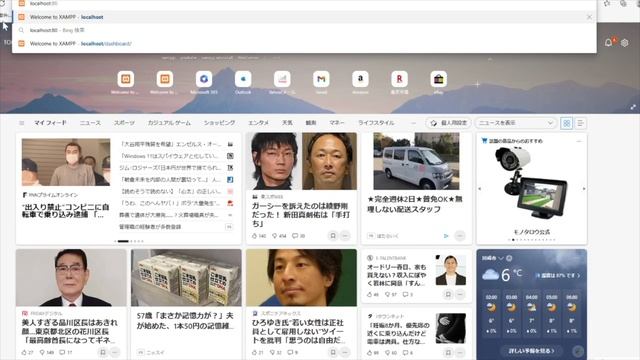Viewport: 640px width, 360px height.
Task: Open the 美人すぎる品川区長 article photo
Action: point(71,278)
